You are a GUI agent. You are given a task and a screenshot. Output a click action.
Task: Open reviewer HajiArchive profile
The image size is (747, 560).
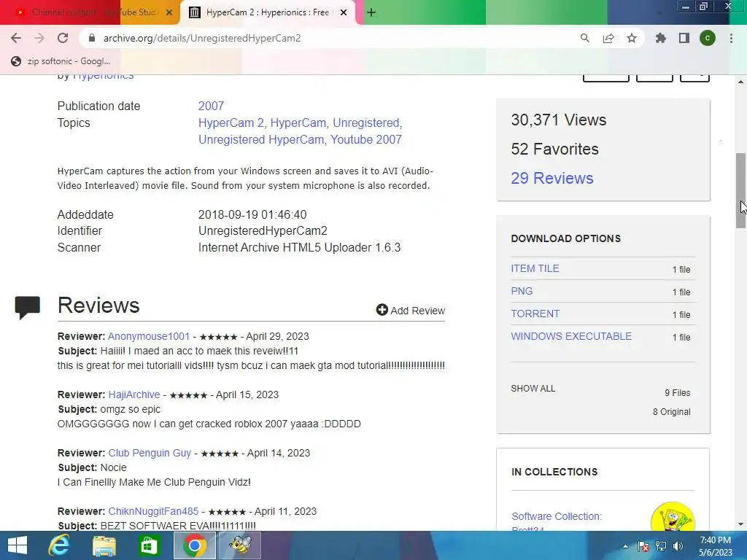pyautogui.click(x=134, y=394)
